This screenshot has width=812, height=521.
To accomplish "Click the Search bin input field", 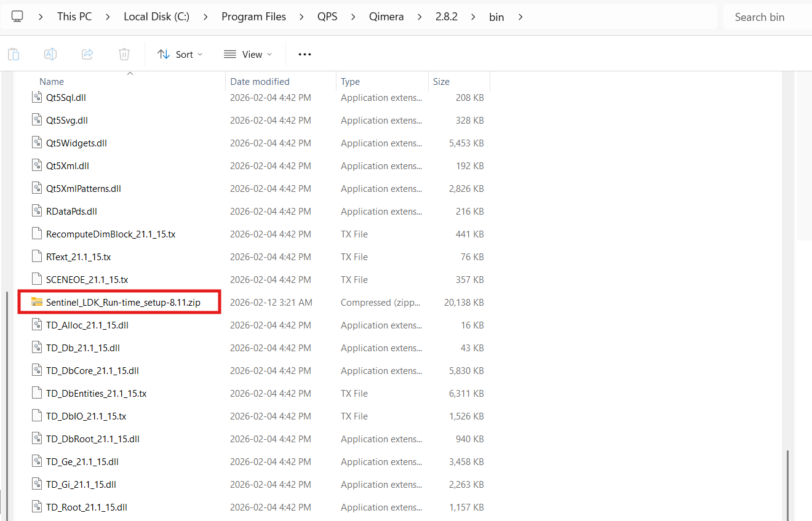I will 766,17.
